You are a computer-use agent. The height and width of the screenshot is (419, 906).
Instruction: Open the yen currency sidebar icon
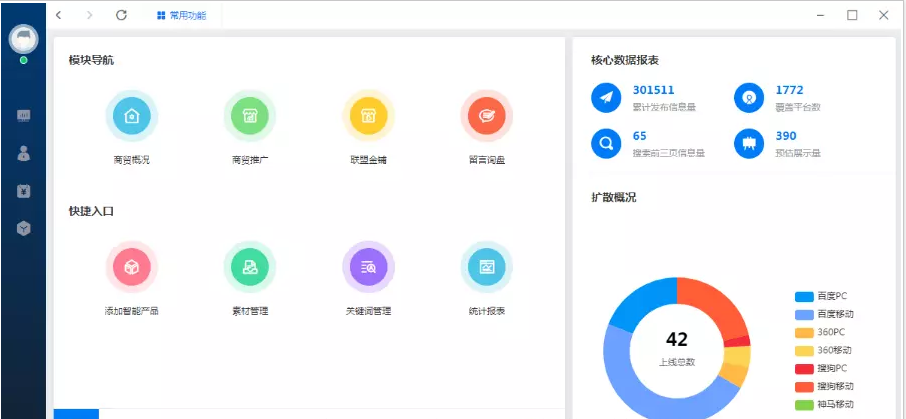click(23, 191)
